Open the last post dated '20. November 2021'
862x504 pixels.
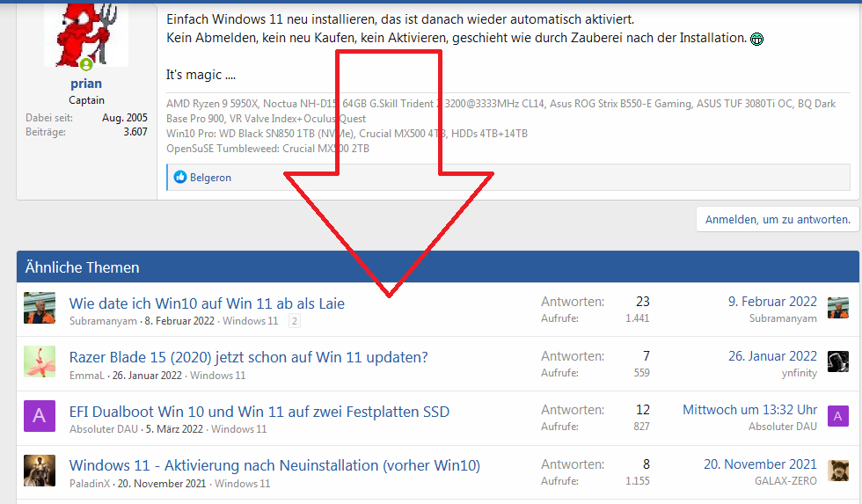(x=760, y=464)
